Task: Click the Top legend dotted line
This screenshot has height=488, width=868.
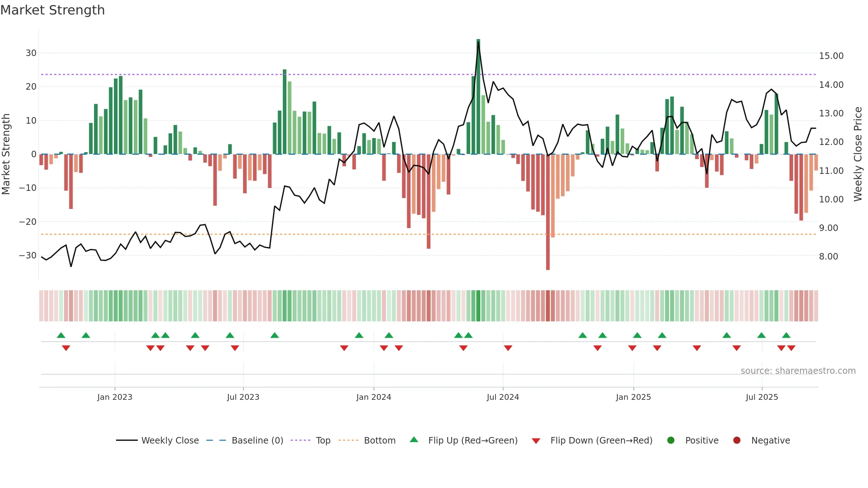Action: pos(301,440)
